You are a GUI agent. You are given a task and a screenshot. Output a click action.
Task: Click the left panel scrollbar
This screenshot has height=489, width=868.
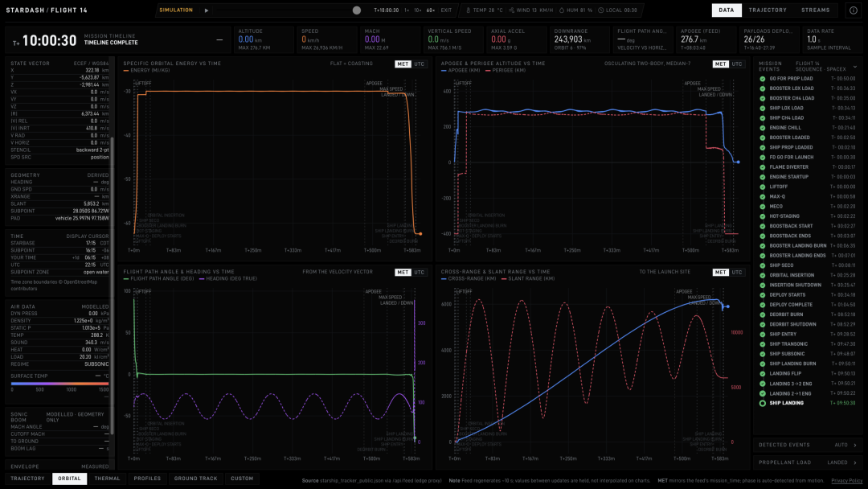point(113,286)
